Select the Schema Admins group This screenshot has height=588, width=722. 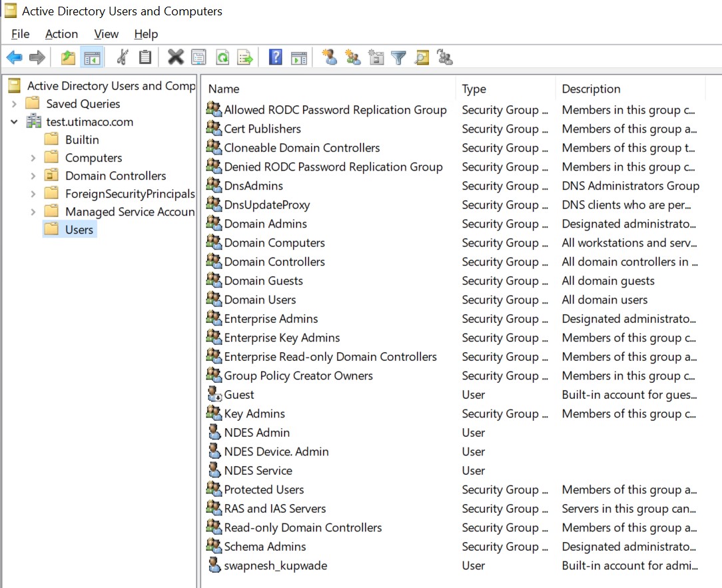tap(265, 546)
